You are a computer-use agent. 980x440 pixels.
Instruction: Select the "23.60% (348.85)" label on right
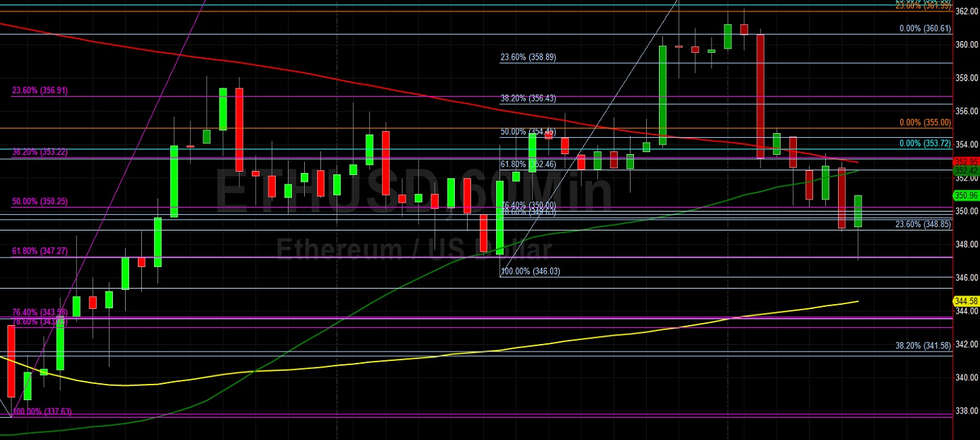923,224
